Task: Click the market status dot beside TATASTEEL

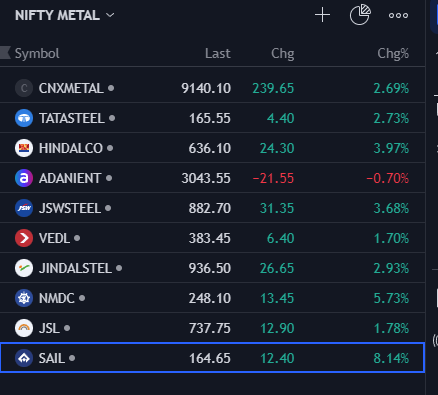Action: [112, 118]
